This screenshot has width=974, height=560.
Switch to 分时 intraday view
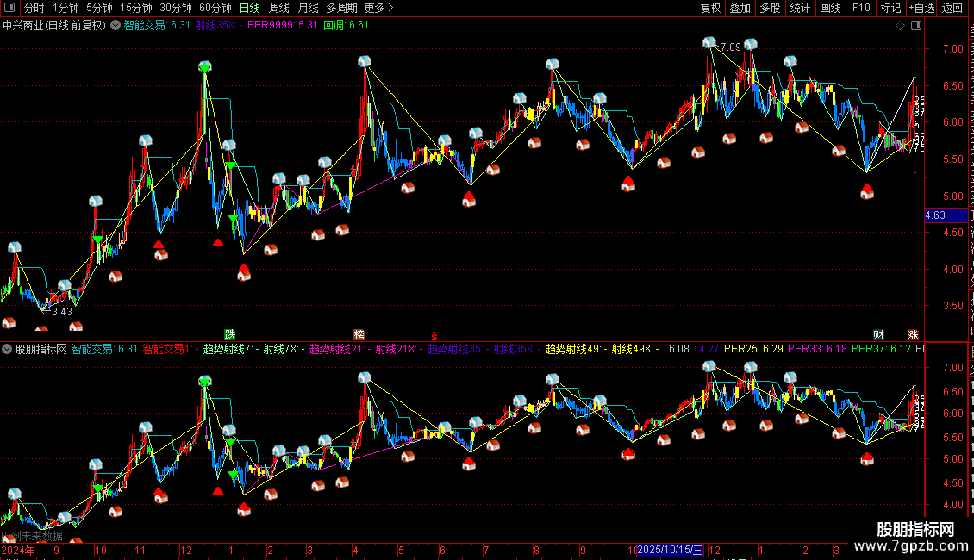34,8
